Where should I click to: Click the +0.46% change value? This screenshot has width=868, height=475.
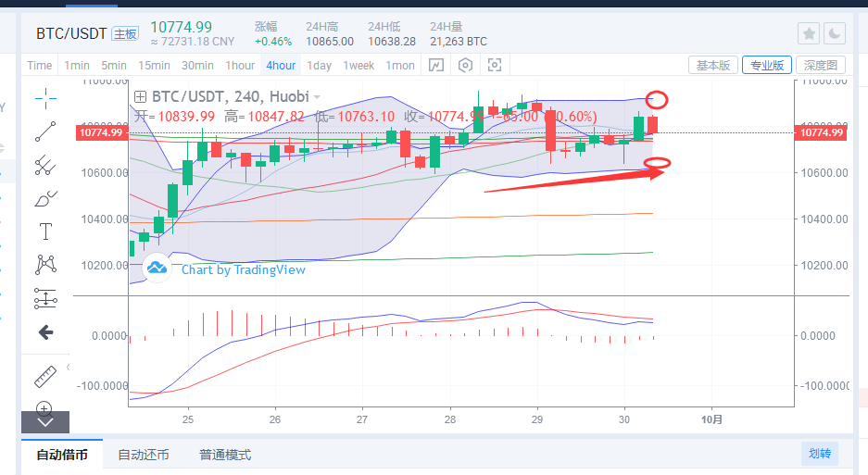[x=273, y=42]
